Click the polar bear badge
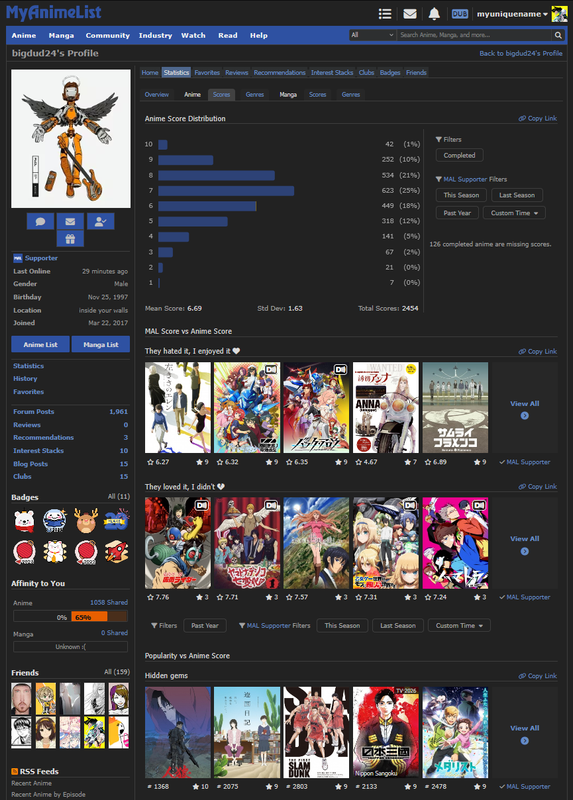 coord(24,521)
